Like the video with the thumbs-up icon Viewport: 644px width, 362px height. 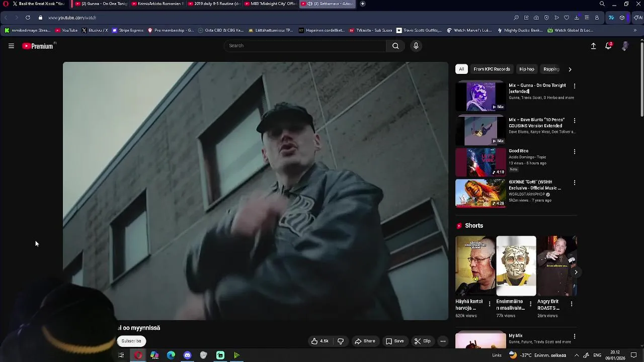point(319,341)
